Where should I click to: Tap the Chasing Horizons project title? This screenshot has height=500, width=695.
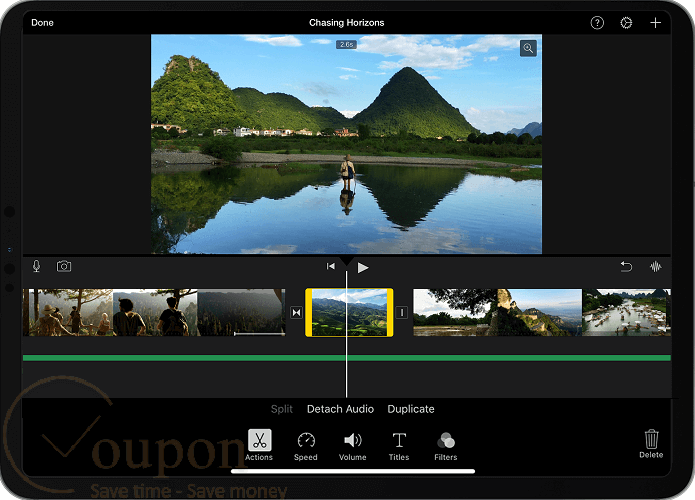point(347,23)
